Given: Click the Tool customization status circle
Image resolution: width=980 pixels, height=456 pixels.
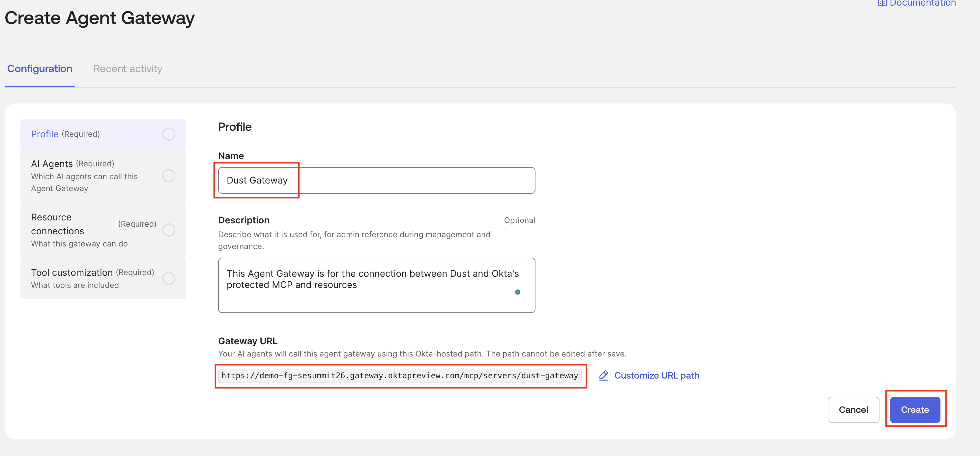Looking at the screenshot, I should click(x=168, y=278).
